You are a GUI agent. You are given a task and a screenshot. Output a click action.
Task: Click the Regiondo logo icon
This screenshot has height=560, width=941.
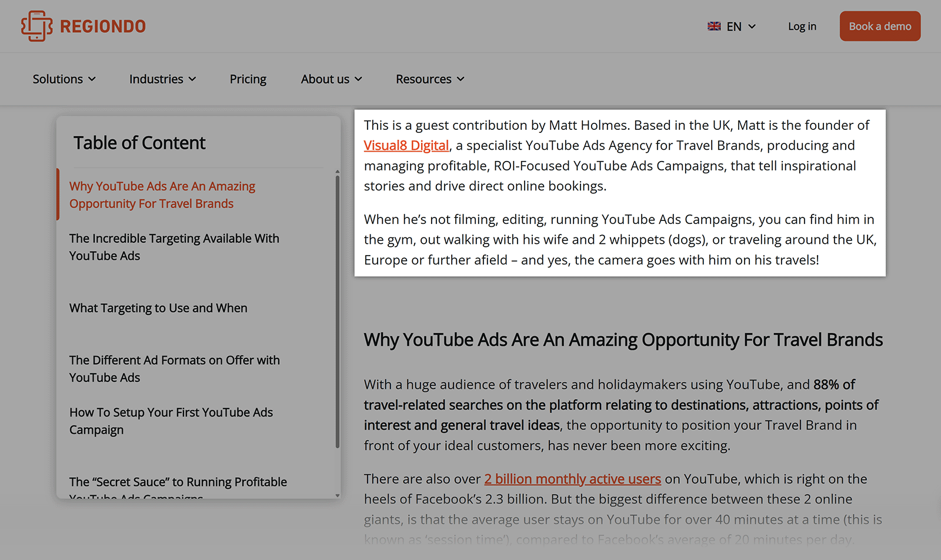point(36,26)
